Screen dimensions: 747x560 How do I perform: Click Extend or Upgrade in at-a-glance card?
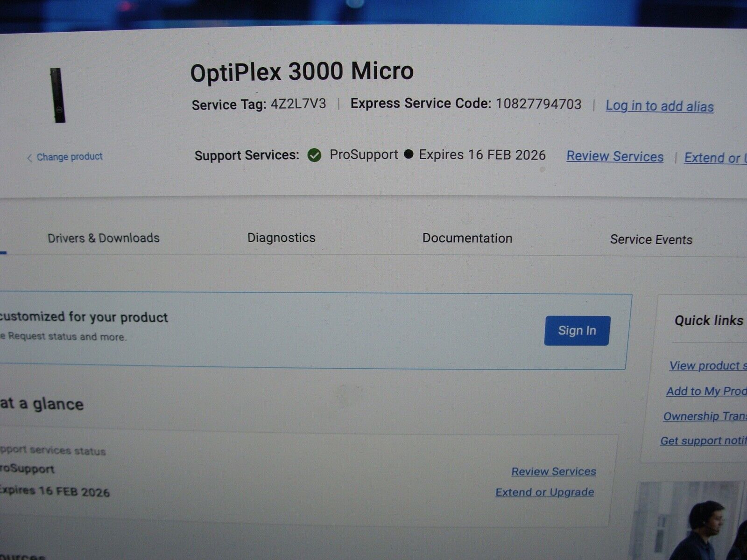[545, 492]
